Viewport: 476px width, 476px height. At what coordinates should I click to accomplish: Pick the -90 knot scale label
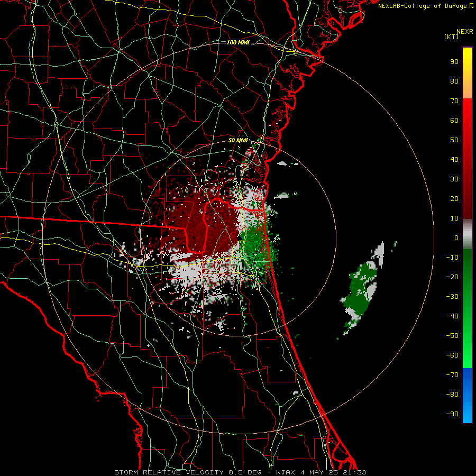(452, 414)
